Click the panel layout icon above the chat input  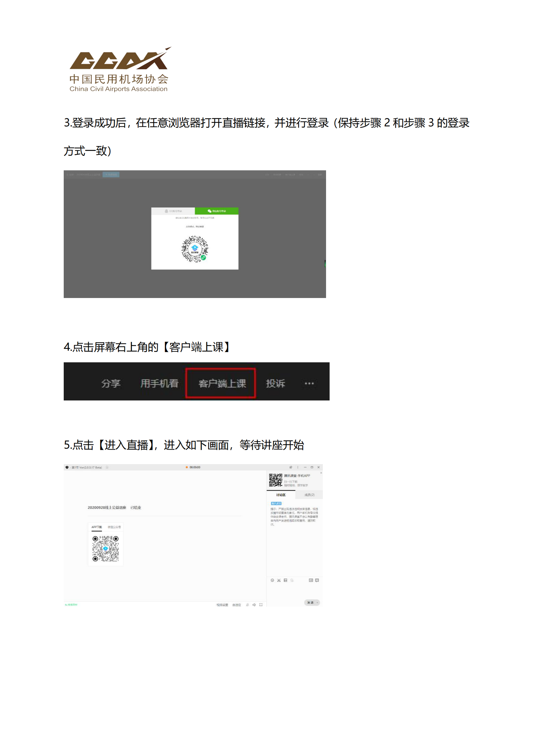[x=311, y=580]
